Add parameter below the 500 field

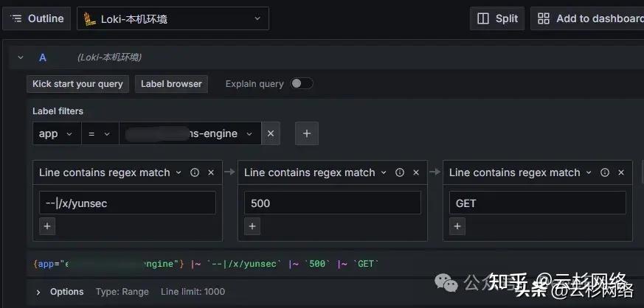(252, 226)
